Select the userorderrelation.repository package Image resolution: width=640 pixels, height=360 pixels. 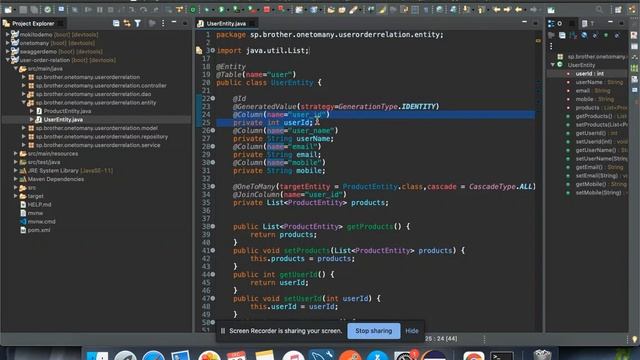click(102, 137)
